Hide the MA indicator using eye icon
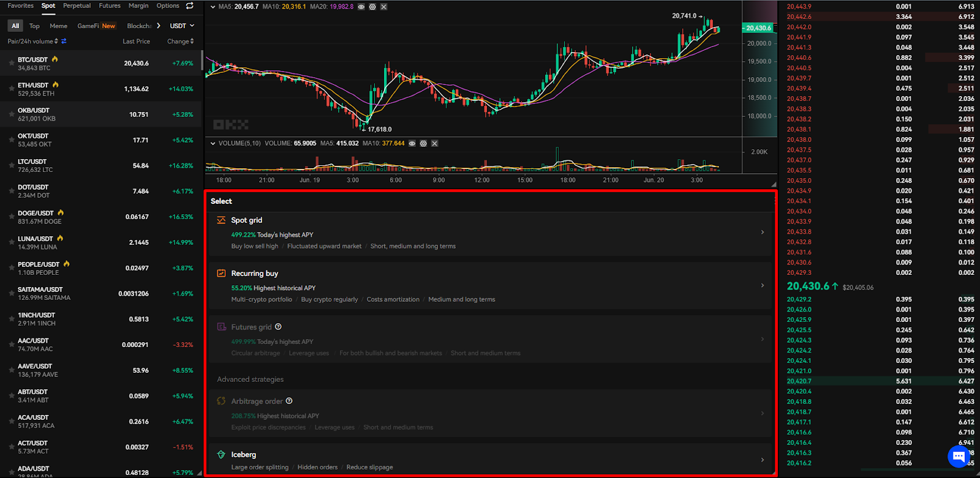This screenshot has width=980, height=478. tap(361, 7)
